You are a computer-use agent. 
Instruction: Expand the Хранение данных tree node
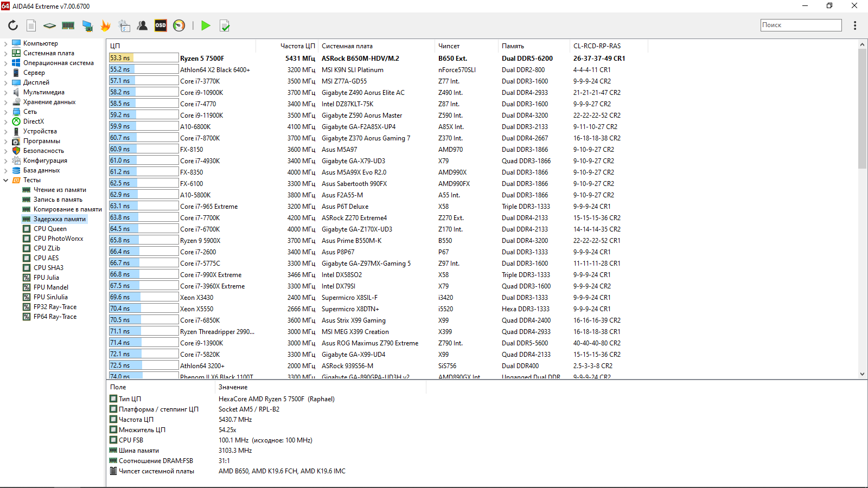[5, 102]
